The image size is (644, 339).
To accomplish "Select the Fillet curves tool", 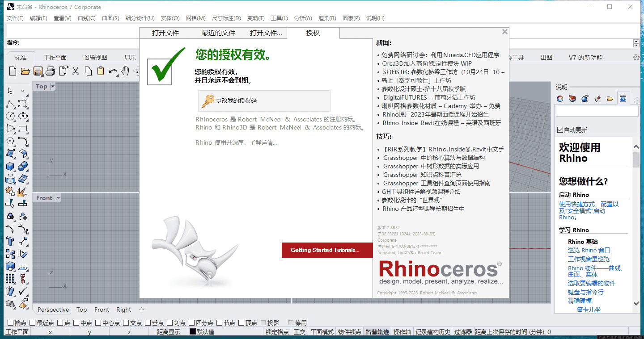I will click(x=23, y=141).
